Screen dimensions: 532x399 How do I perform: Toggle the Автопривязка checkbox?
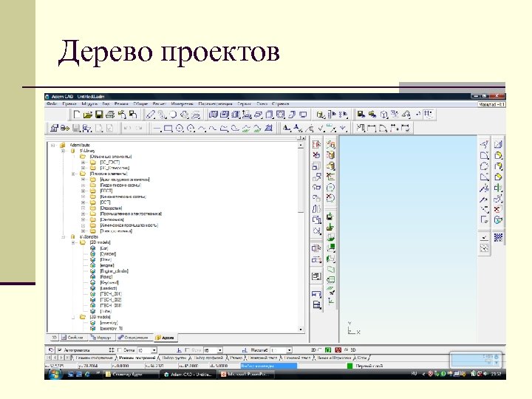point(60,349)
